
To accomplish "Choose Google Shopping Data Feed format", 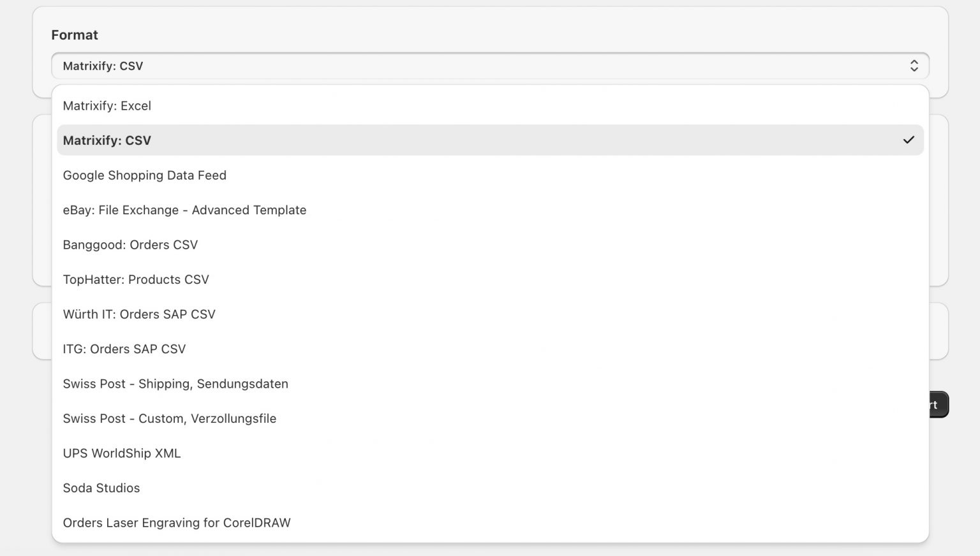I will tap(144, 175).
